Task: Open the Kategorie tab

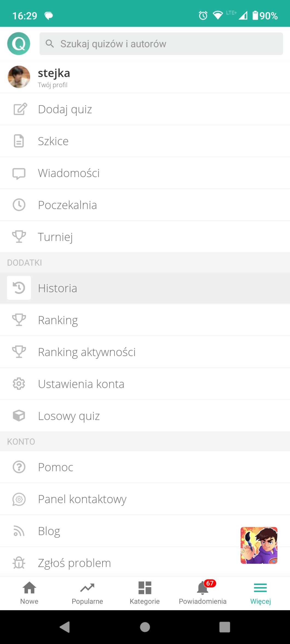Action: pyautogui.click(x=145, y=593)
